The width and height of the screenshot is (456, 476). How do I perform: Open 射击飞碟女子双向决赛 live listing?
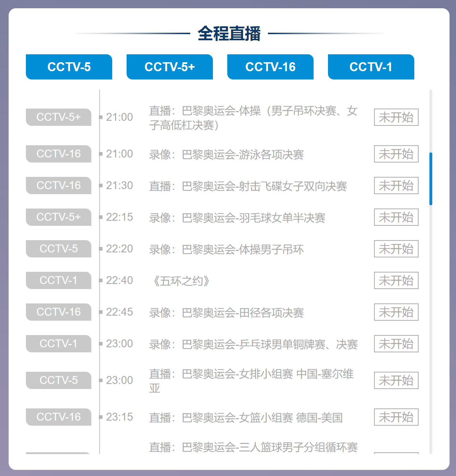coord(248,186)
